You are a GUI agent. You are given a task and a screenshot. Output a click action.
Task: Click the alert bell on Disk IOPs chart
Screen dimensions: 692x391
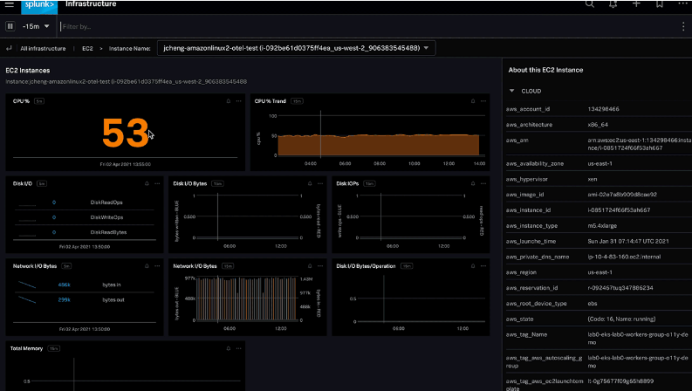[473, 184]
